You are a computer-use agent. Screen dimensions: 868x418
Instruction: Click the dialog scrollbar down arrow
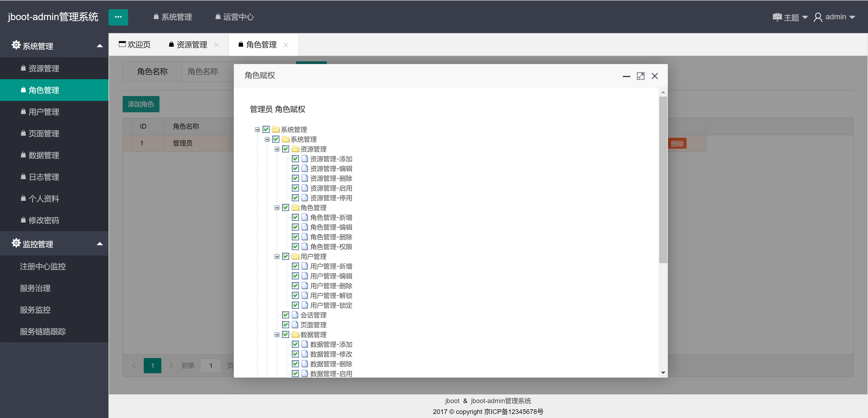pos(663,372)
